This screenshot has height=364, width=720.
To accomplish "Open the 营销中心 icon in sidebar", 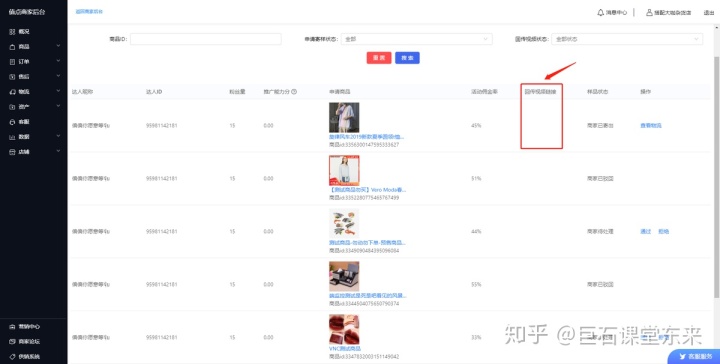I will coord(12,327).
